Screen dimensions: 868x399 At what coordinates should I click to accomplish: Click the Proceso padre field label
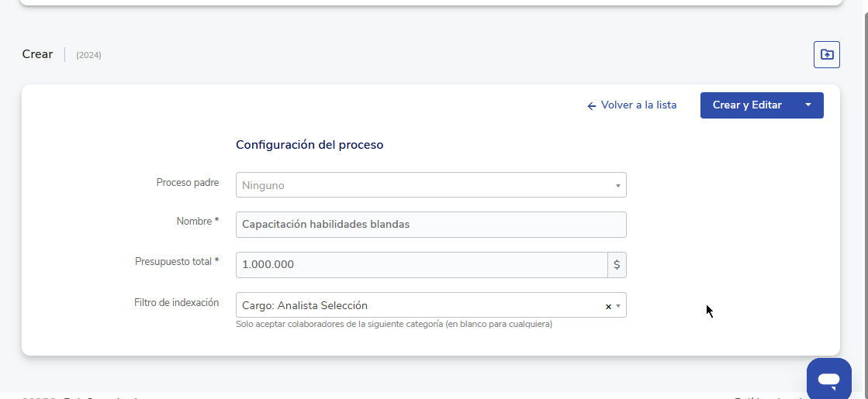pos(187,183)
